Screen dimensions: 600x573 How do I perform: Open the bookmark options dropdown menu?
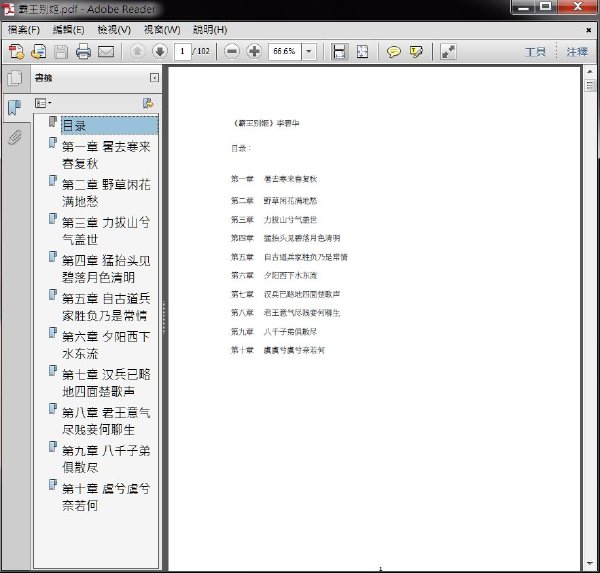[x=43, y=103]
